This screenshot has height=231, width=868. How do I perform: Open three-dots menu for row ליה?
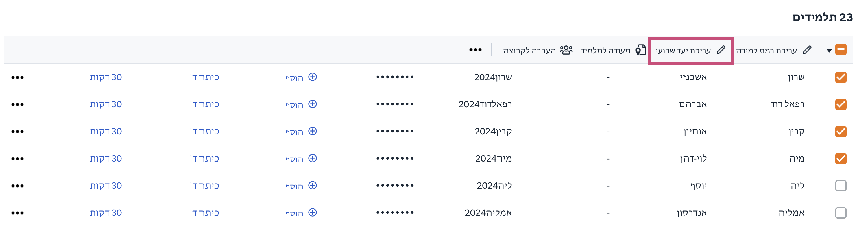pyautogui.click(x=18, y=186)
